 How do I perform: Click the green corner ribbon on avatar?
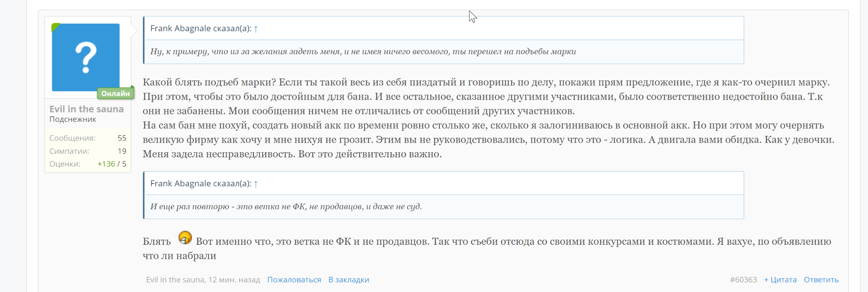click(x=55, y=27)
